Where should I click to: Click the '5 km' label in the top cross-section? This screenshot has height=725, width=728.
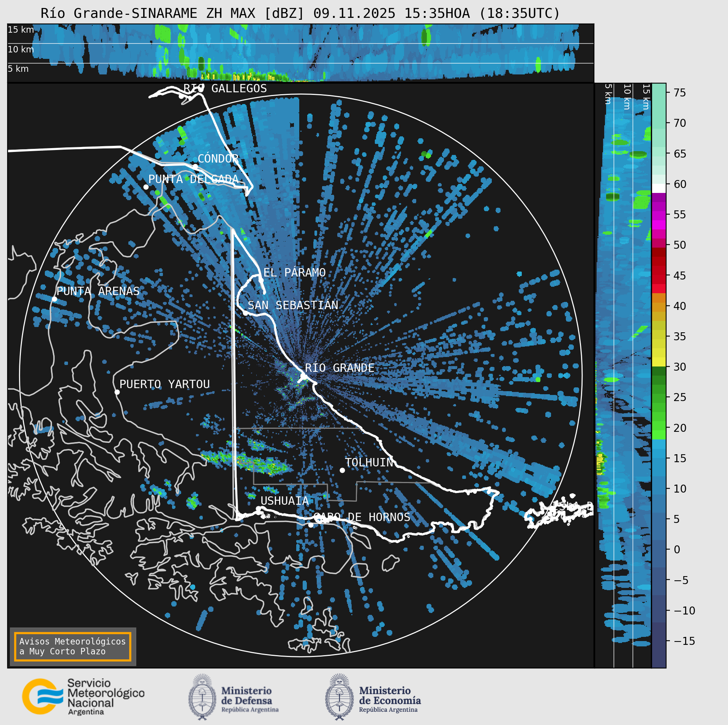pos(18,69)
